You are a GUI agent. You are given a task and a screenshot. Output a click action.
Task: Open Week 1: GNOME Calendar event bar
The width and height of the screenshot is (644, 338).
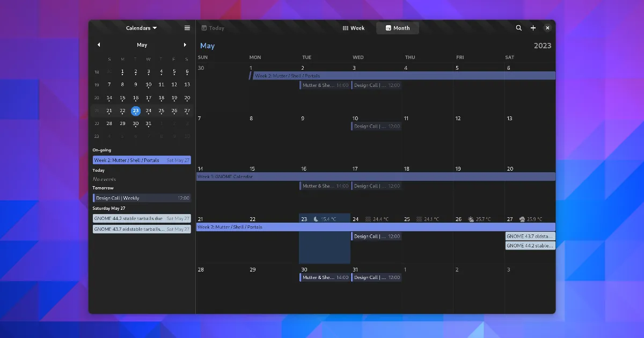click(x=376, y=177)
